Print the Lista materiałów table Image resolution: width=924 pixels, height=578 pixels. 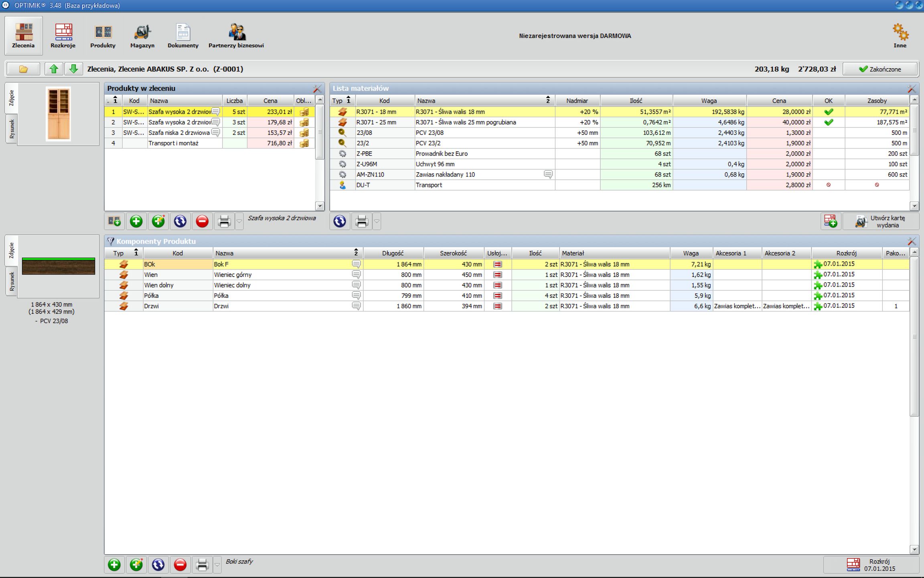click(362, 221)
